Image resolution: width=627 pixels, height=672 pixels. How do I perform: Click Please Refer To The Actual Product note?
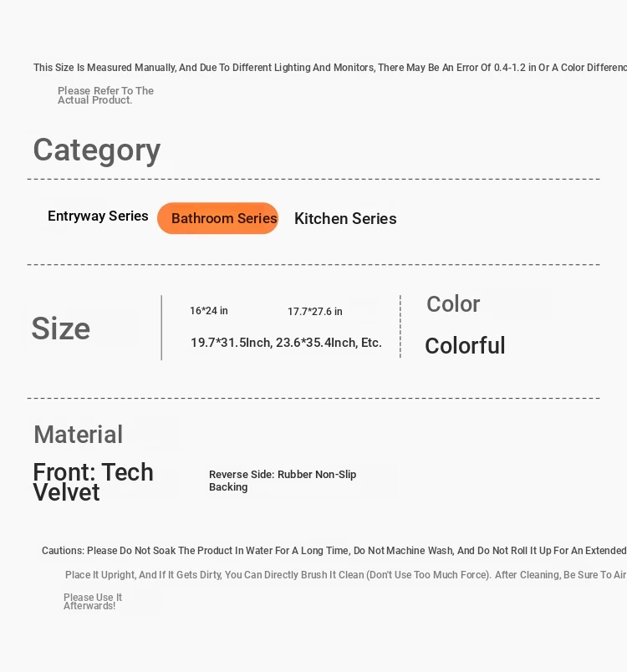tap(105, 95)
